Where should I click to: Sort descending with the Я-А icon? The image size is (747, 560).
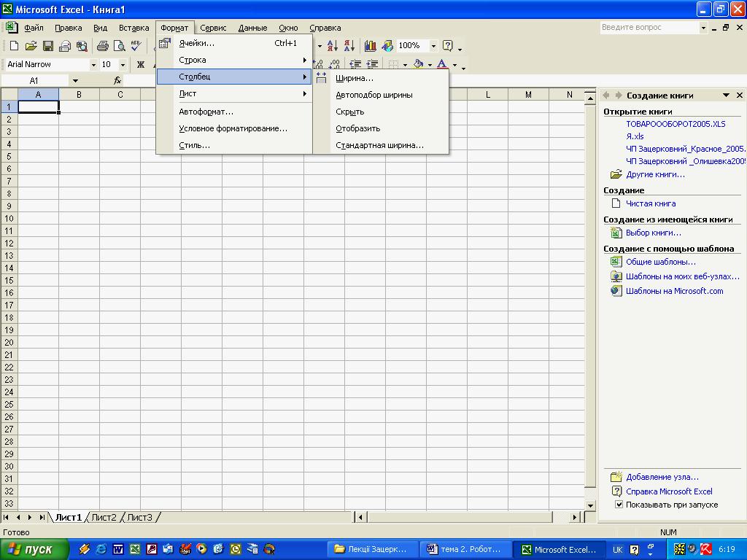tap(349, 46)
